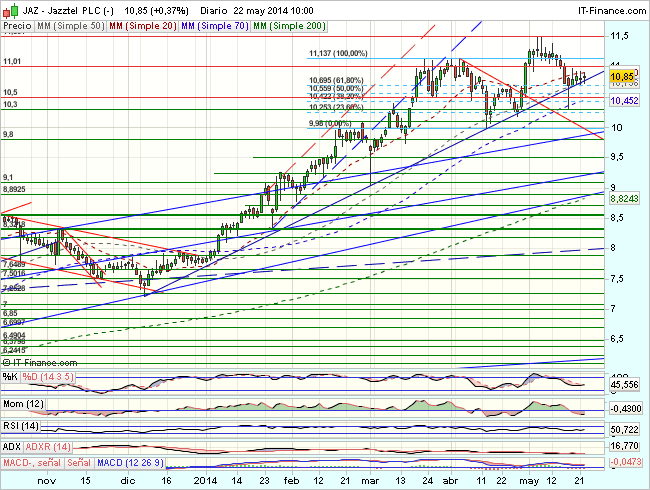650x490 pixels.
Task: Click the RSI (14) indicator label
Action: pos(21,425)
